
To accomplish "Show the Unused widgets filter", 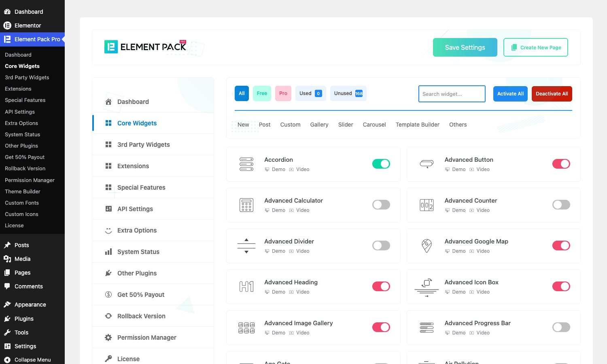I will pyautogui.click(x=348, y=93).
